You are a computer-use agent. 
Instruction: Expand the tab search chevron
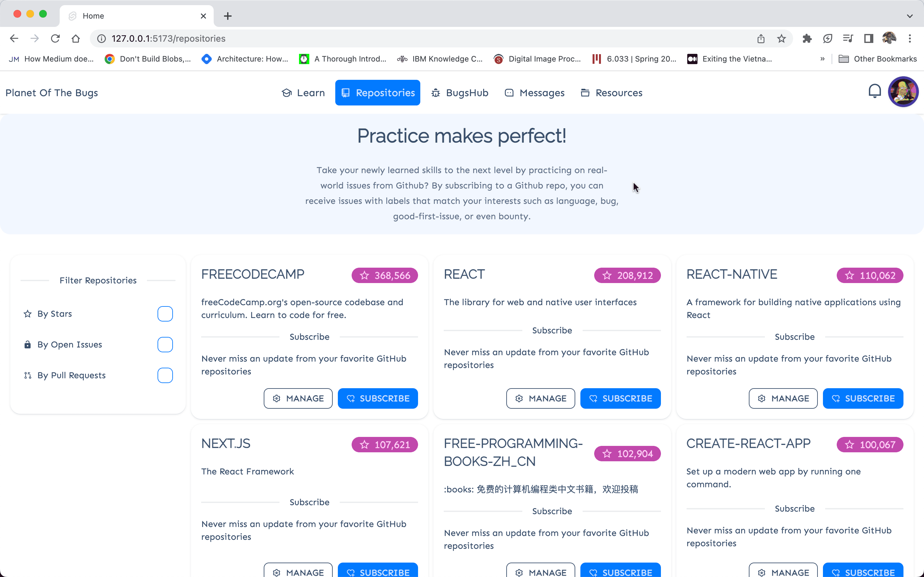pos(910,16)
